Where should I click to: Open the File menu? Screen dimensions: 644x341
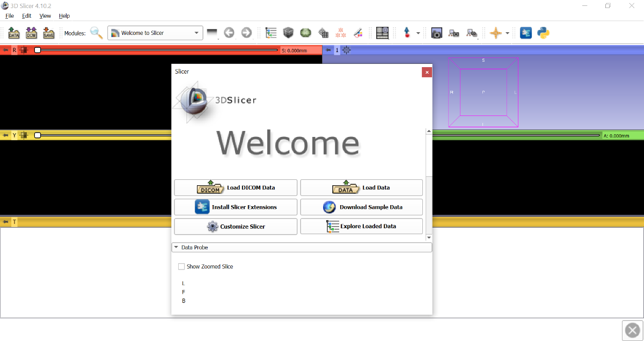pyautogui.click(x=10, y=16)
